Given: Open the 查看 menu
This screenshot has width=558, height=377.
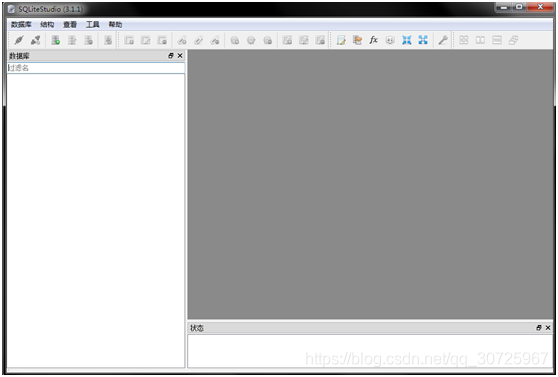Looking at the screenshot, I should pyautogui.click(x=70, y=24).
